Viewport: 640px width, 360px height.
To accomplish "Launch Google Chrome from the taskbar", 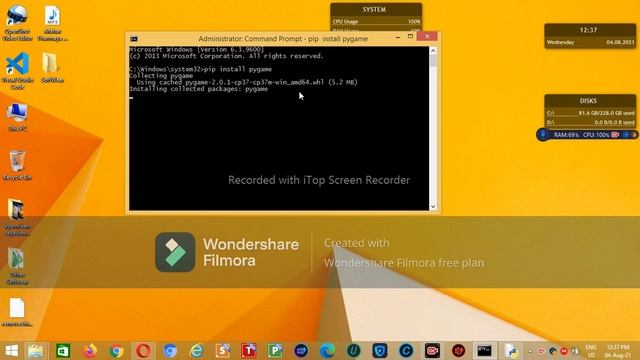I will pos(116,351).
